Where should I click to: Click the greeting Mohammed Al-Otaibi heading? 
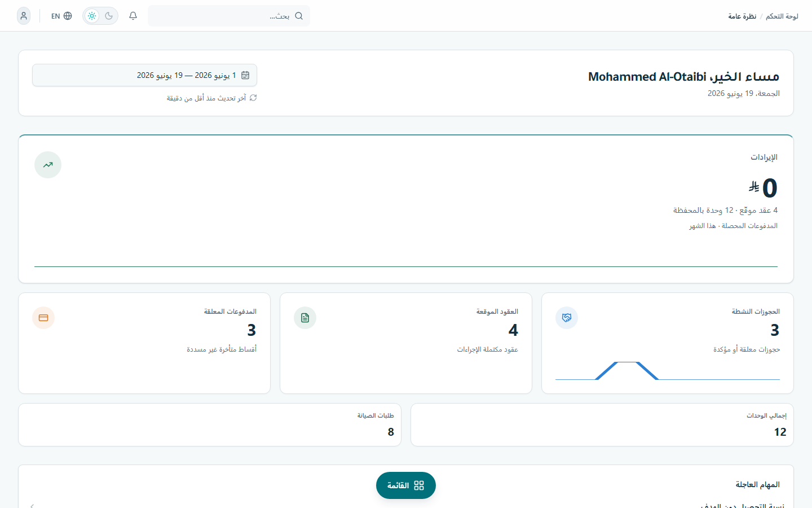point(683,76)
